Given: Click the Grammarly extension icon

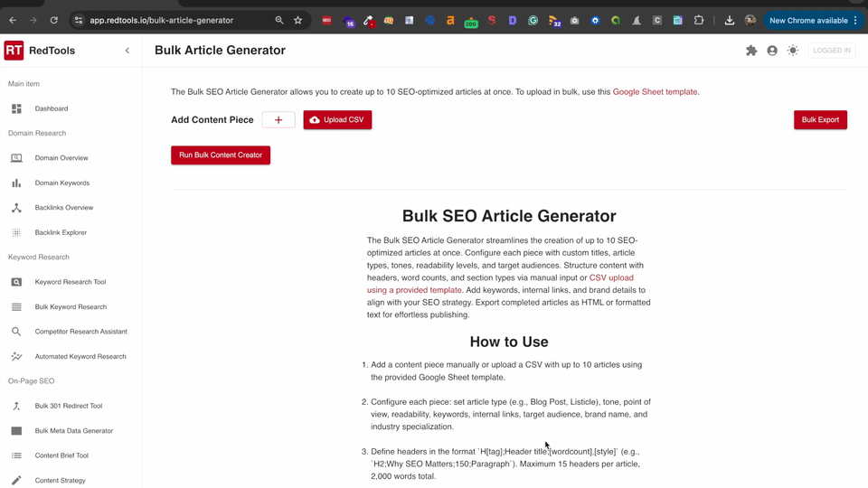Looking at the screenshot, I should point(533,21).
